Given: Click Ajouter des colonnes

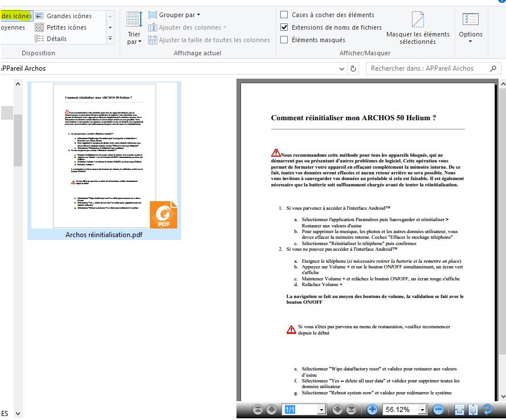Looking at the screenshot, I should 187,27.
